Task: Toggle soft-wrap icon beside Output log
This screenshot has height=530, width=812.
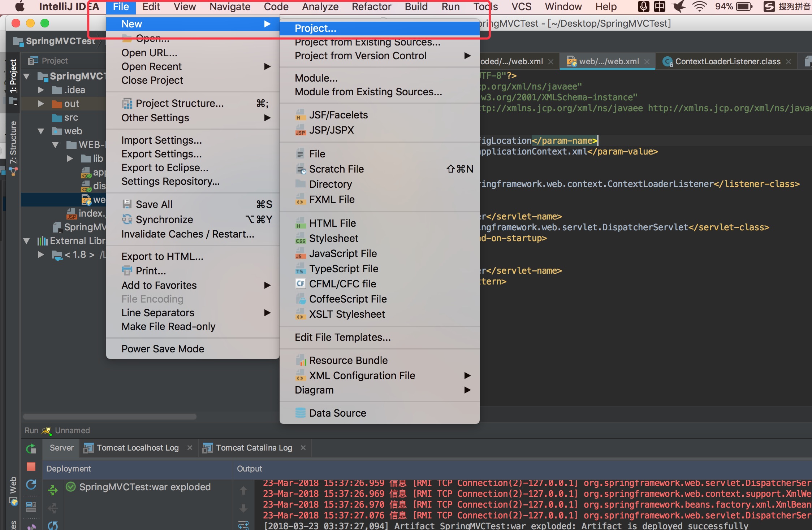Action: (243, 525)
